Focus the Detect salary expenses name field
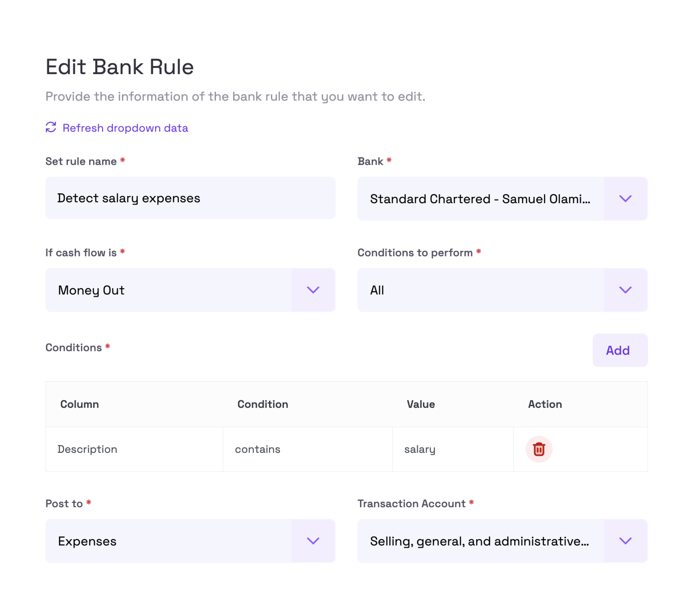The image size is (693, 616). [x=190, y=198]
